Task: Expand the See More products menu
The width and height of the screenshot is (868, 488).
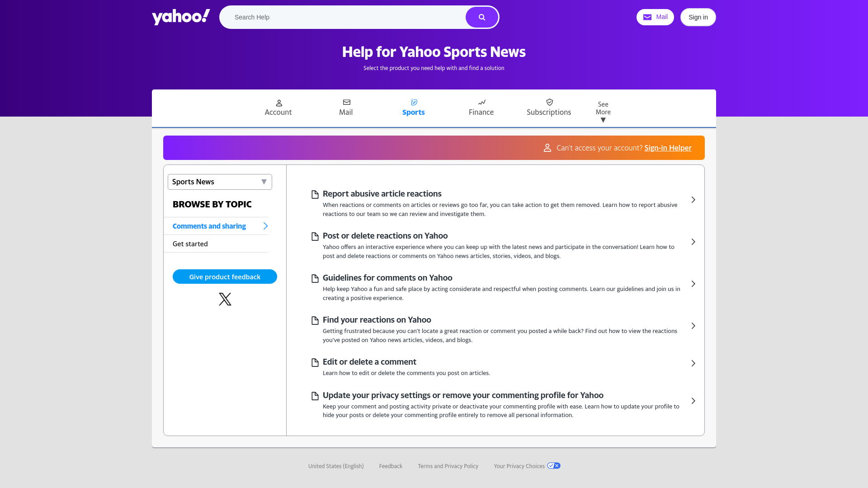Action: pyautogui.click(x=603, y=112)
